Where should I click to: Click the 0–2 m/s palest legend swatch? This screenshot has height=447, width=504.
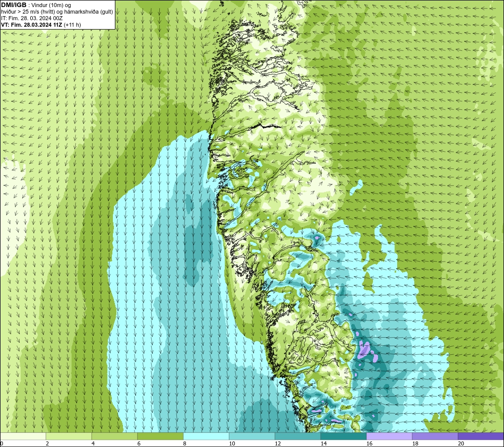(23, 436)
